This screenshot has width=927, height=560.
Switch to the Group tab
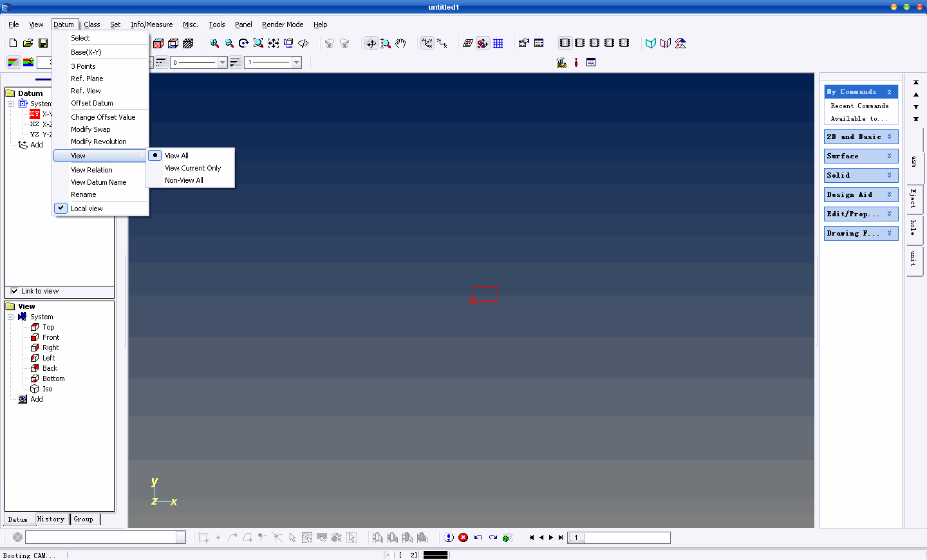pos(84,519)
